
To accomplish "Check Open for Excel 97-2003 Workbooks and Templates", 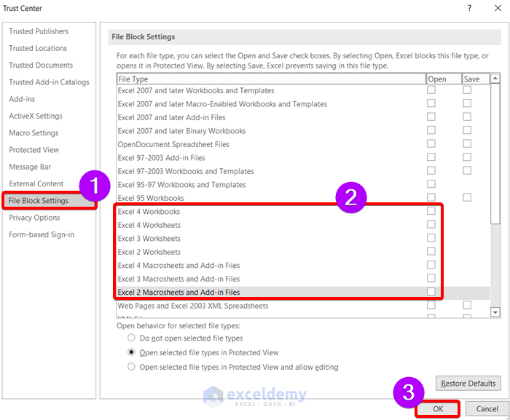I will coord(431,170).
